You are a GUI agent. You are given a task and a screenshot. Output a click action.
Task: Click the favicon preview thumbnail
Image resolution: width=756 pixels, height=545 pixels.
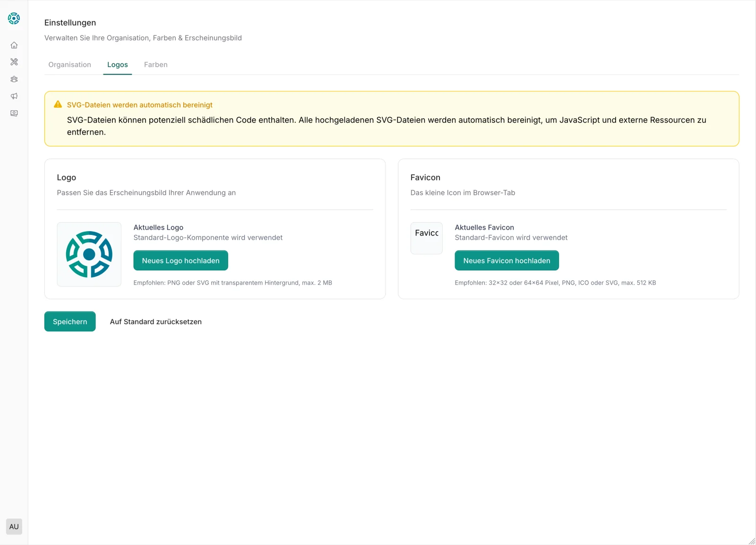click(426, 238)
